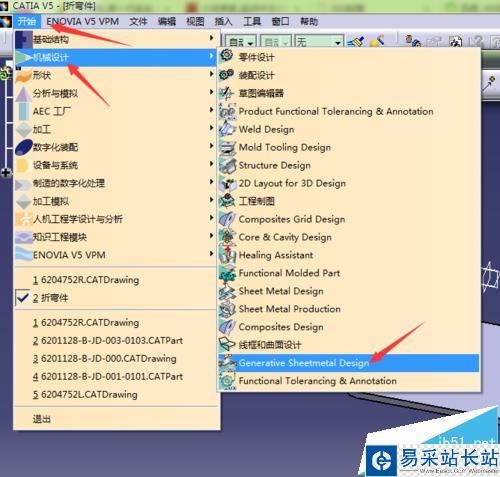Toggle checked window entry 2 折弯件

(x=115, y=298)
